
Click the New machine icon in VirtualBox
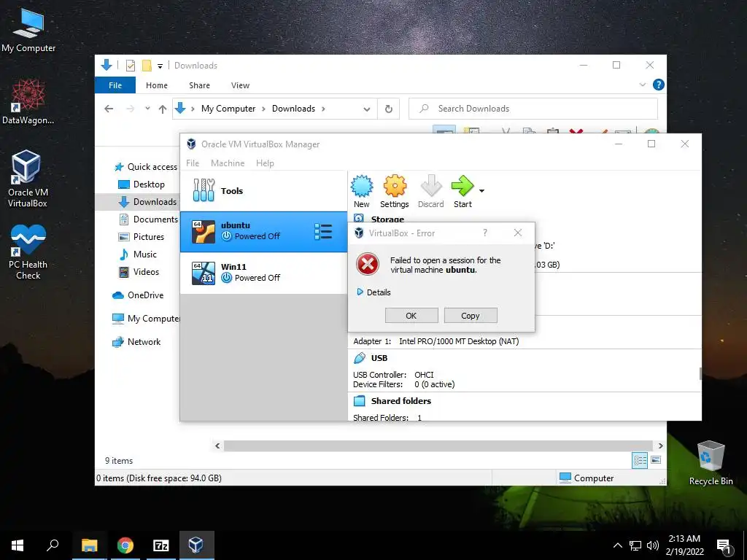click(362, 192)
